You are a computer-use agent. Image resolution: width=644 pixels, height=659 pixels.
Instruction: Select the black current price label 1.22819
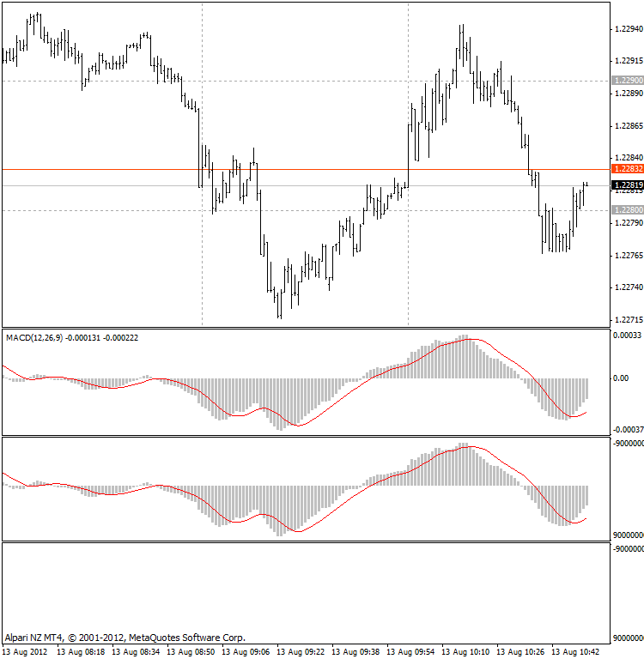pyautogui.click(x=627, y=185)
